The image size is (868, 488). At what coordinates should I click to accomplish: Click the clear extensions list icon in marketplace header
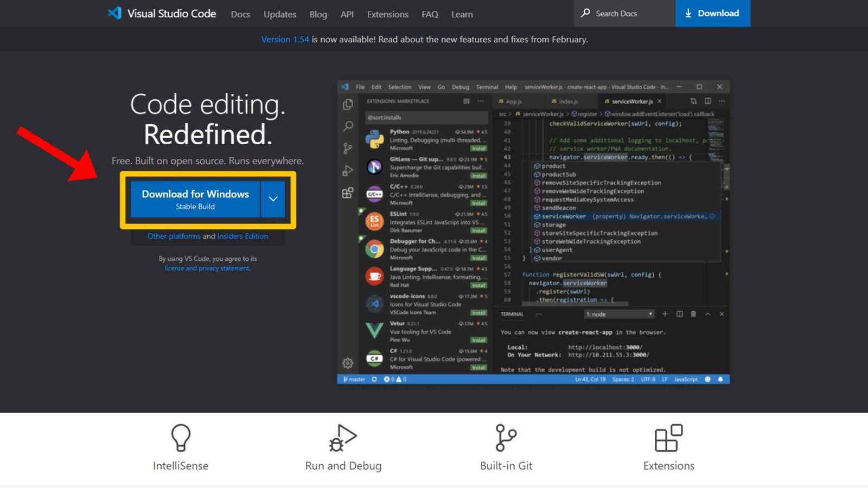pos(467,101)
